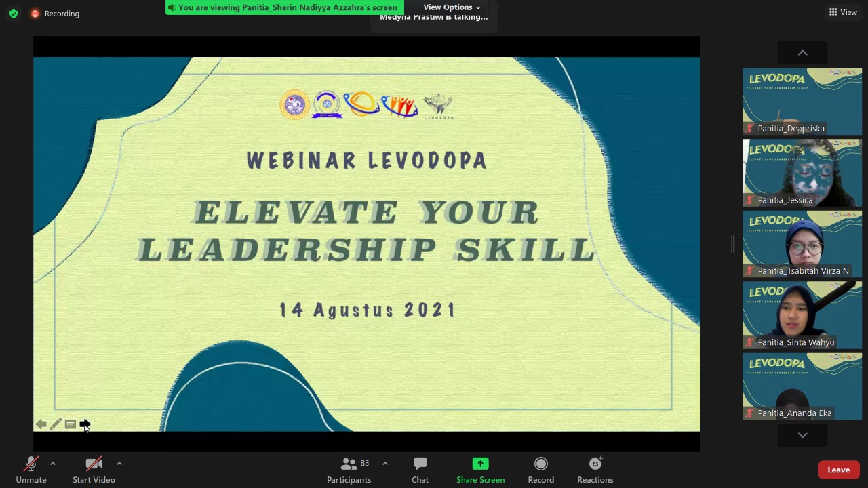Click the "WEBINAR LEVODOPA" slide title
Viewport: 868px width, 488px height.
tap(366, 161)
